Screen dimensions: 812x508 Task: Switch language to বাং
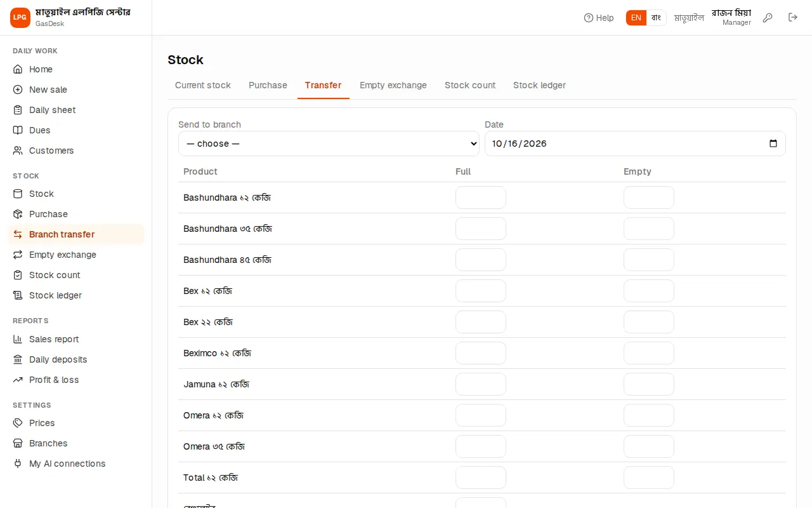[x=656, y=18]
